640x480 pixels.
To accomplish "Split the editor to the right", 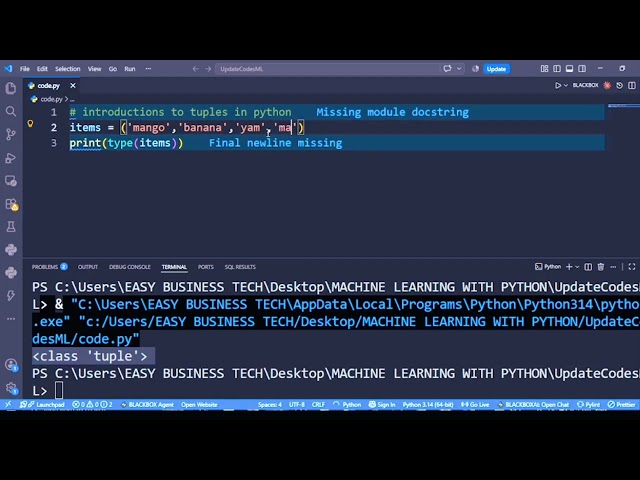I will point(632,85).
